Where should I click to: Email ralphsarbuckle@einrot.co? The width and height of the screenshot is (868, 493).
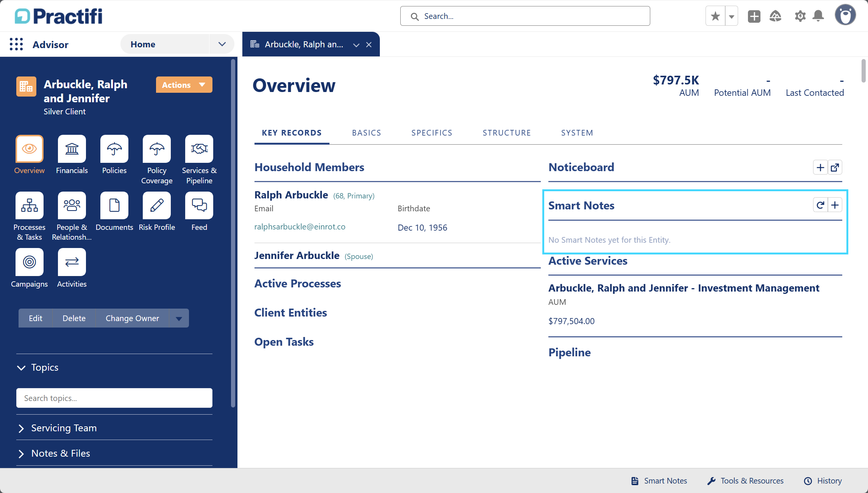(300, 227)
